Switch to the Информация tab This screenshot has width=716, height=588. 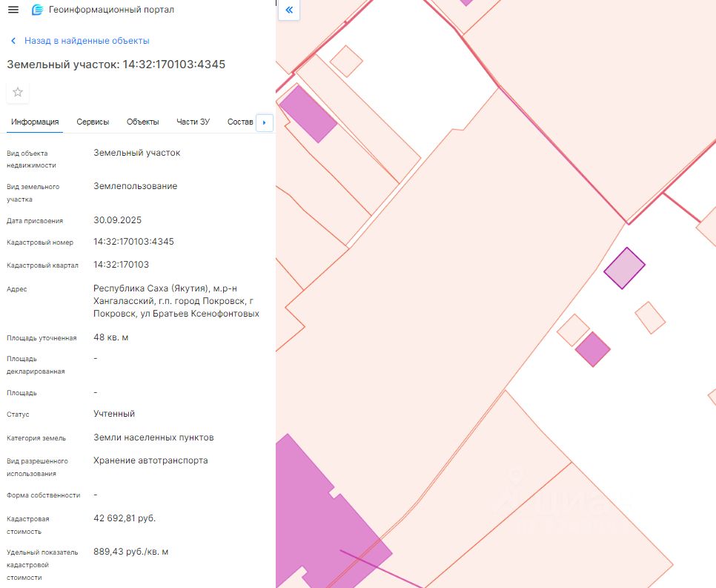point(35,122)
